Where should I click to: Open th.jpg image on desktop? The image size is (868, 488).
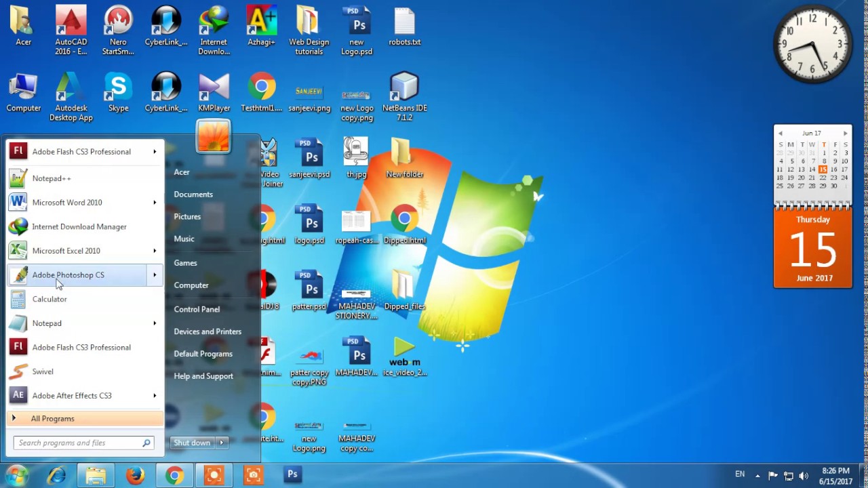pyautogui.click(x=357, y=159)
